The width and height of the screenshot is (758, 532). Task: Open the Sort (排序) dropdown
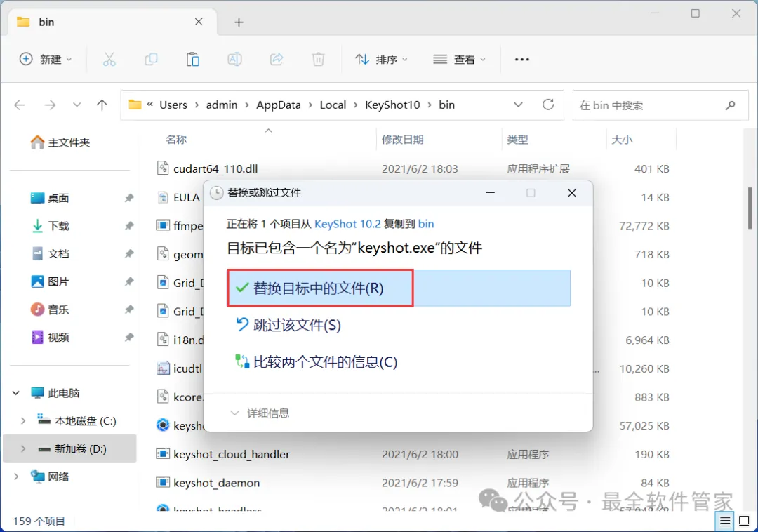pos(381,60)
